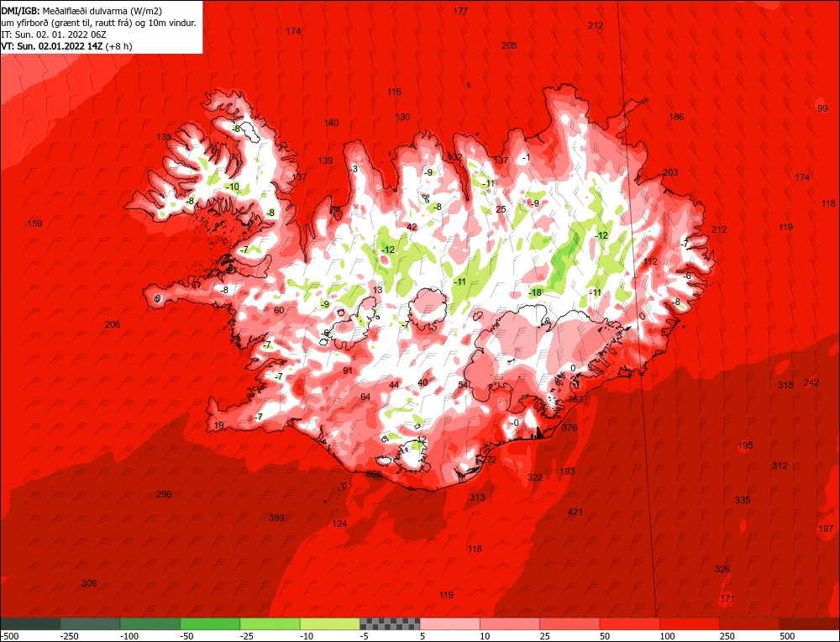
Task: Click the value 389 south of Reykjanes
Action: [276, 518]
